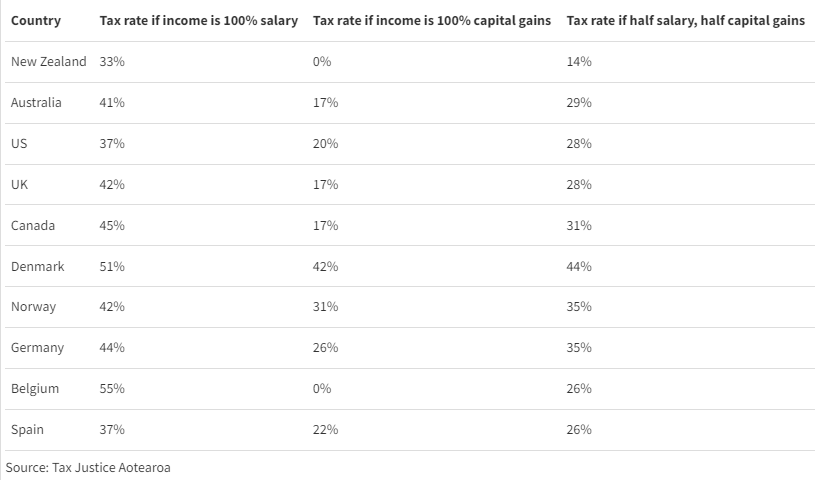
Task: Click Belgium's 55% salary tax rate
Action: [112, 389]
